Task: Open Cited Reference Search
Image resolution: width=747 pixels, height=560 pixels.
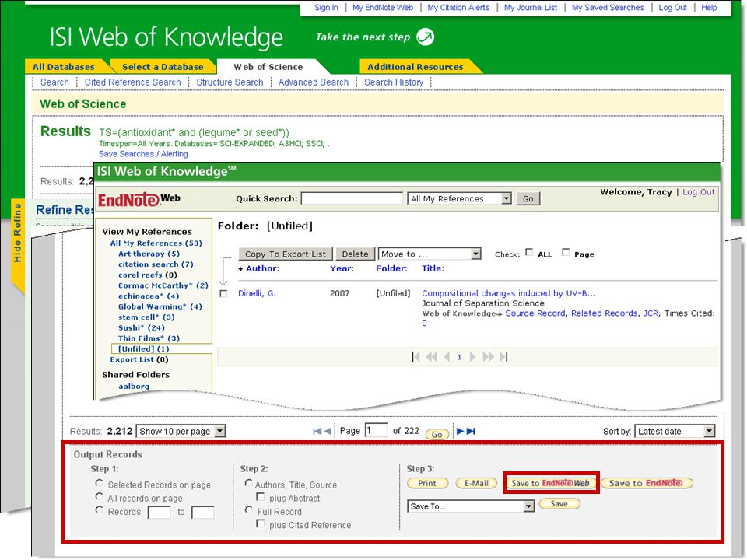Action: pos(132,82)
